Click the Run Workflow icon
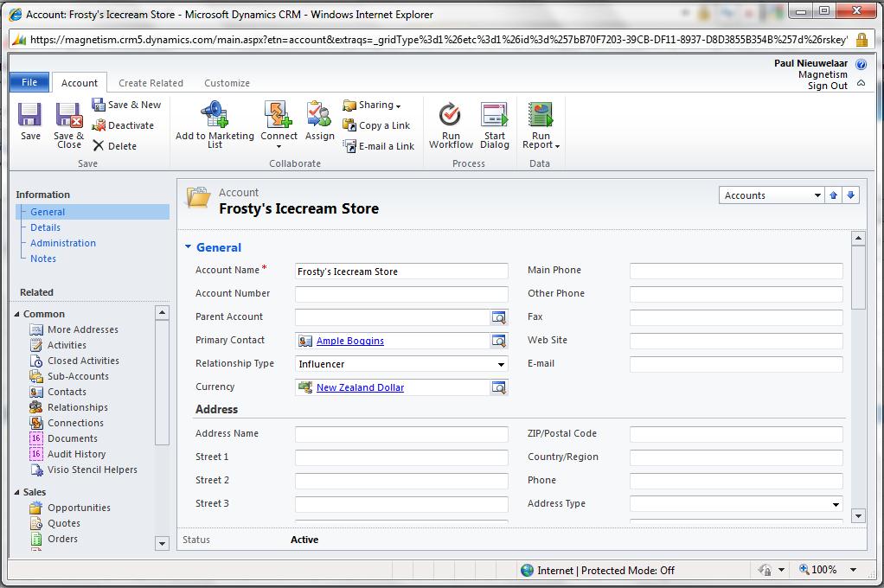 [x=450, y=121]
